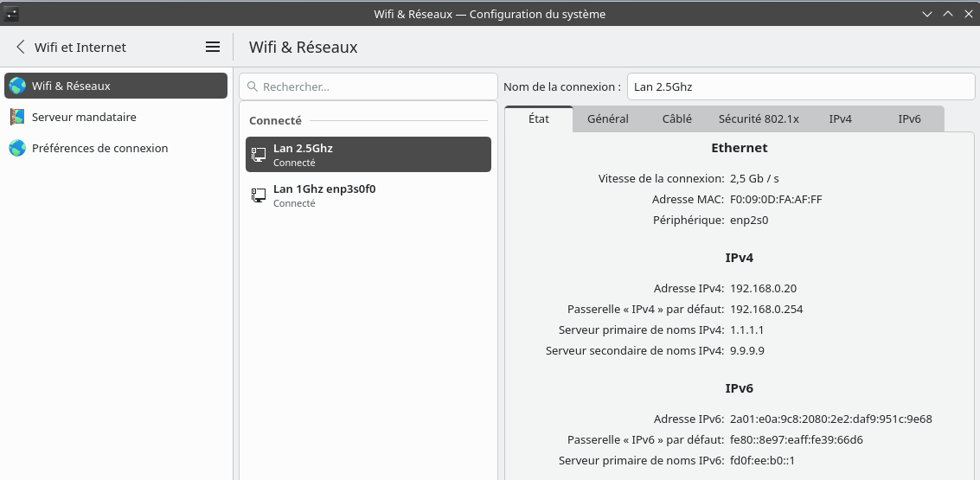This screenshot has height=480, width=980.
Task: Click the globe icon beside Wifi & Réseaux
Action: pos(17,86)
